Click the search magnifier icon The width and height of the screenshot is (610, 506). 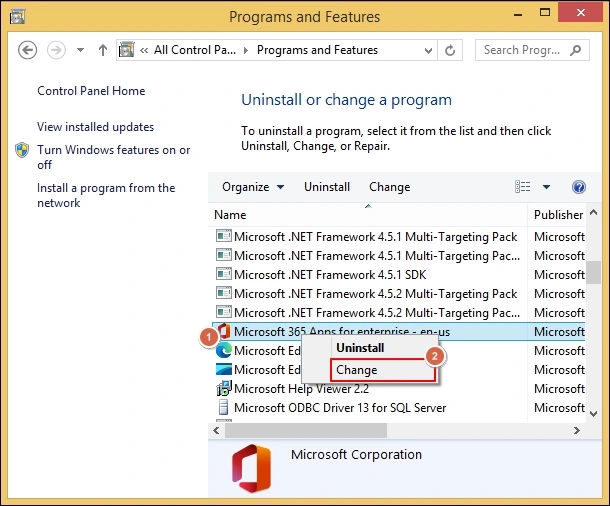click(575, 50)
